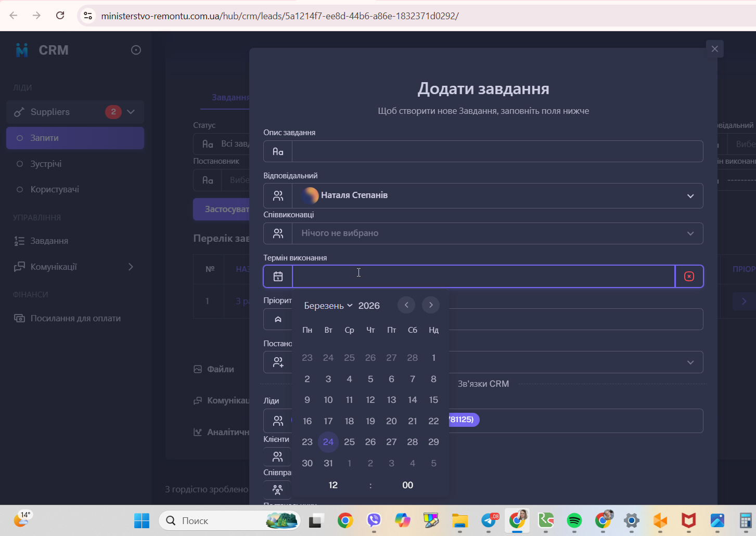Click the Aa icon in the Постановник filter
The height and width of the screenshot is (536, 756).
pos(208,180)
